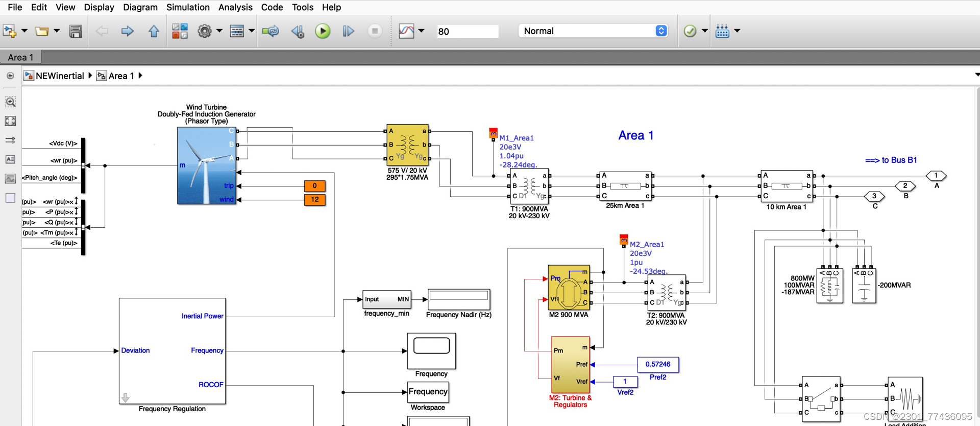Select the trip constant block 0
Image resolution: width=980 pixels, height=426 pixels.
pyautogui.click(x=314, y=186)
